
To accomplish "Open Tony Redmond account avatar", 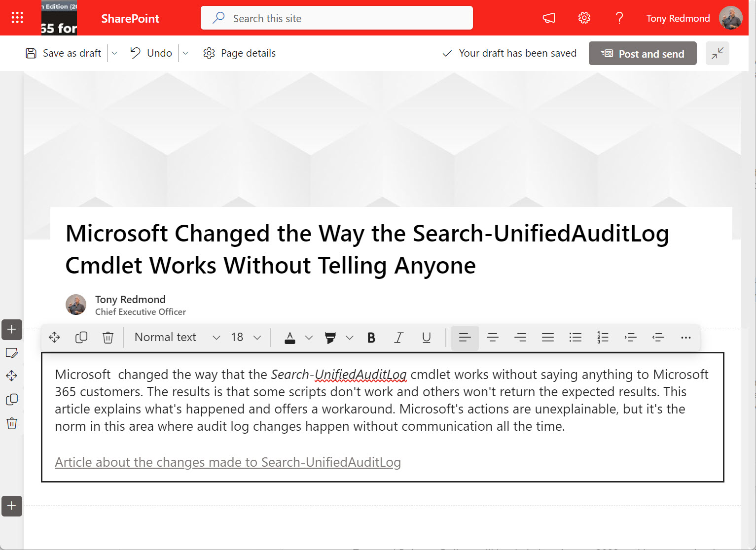I will coord(730,18).
